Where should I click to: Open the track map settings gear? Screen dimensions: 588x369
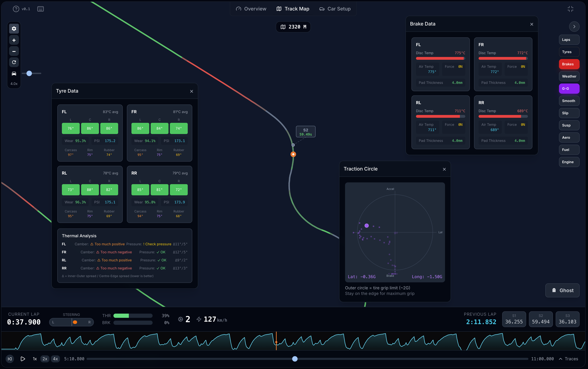pyautogui.click(x=14, y=28)
